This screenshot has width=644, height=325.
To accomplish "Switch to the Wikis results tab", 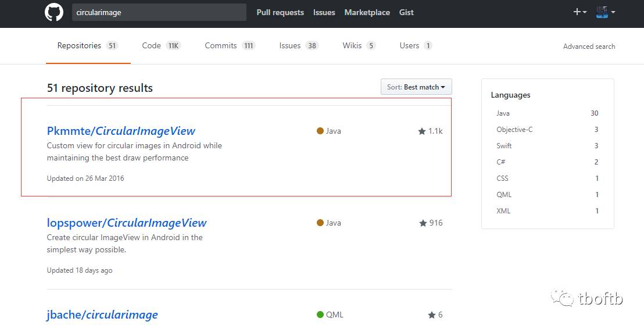I will coord(359,45).
